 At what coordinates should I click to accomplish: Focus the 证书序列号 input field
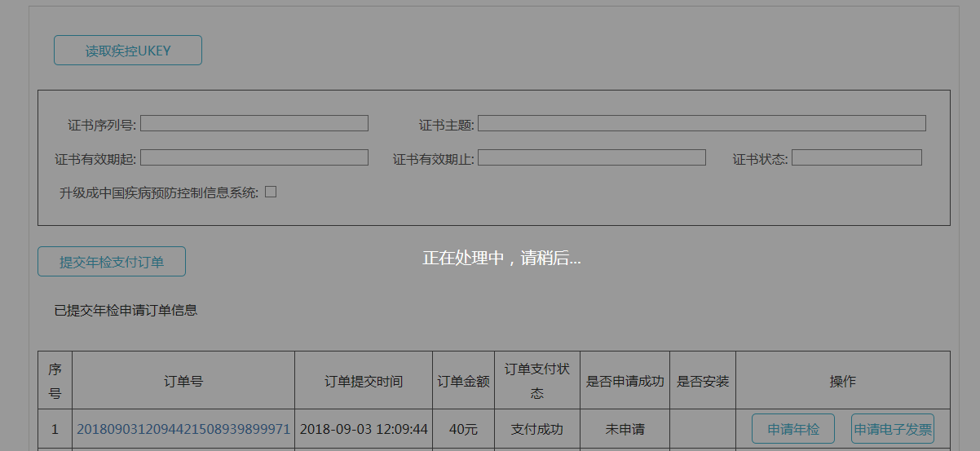(x=254, y=123)
